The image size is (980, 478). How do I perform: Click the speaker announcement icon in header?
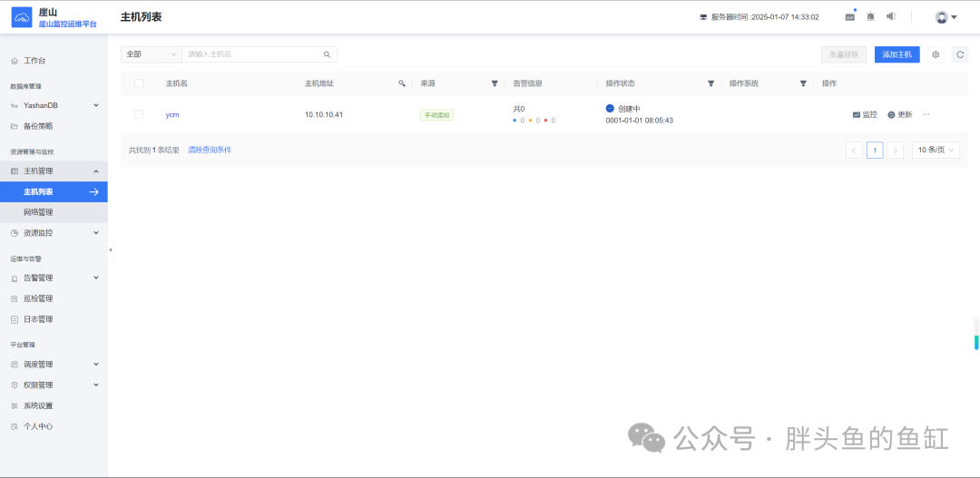(x=891, y=16)
